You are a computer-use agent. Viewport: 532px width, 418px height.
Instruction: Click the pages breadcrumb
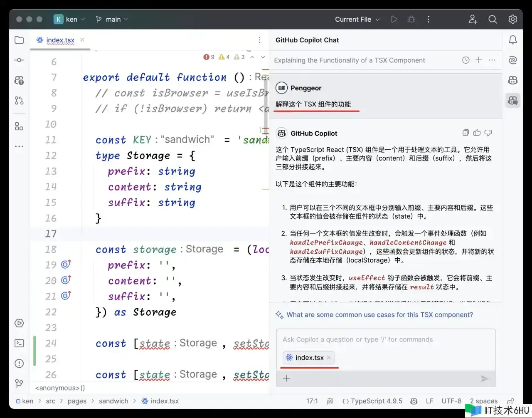pyautogui.click(x=77, y=401)
